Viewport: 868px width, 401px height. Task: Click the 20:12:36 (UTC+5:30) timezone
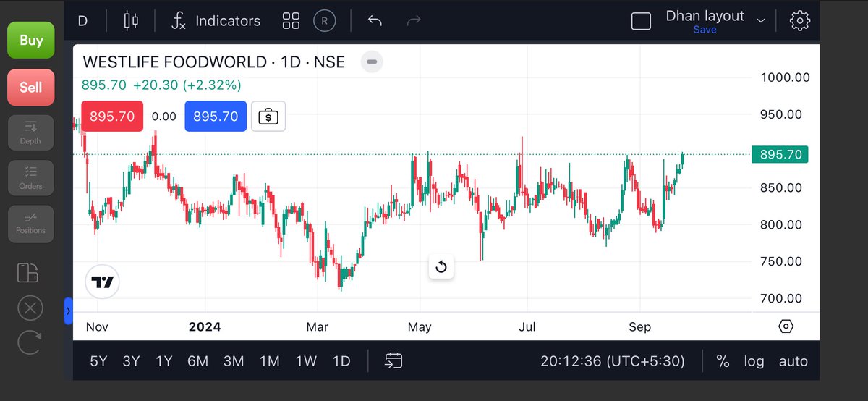click(613, 361)
